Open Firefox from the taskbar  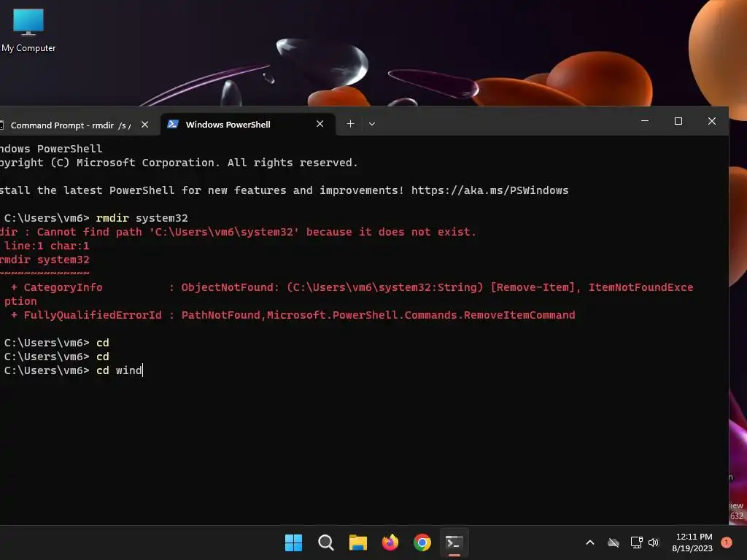tap(390, 542)
